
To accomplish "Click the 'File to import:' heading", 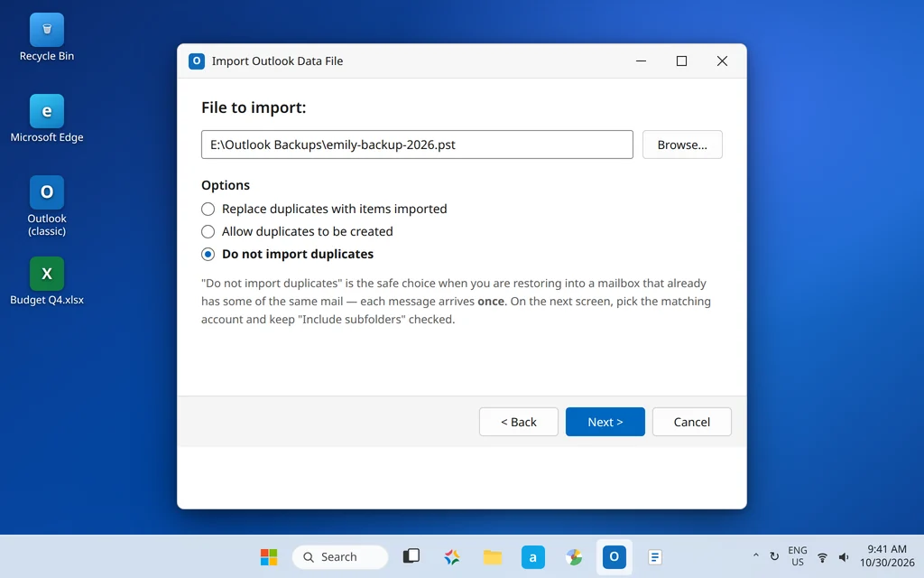I will click(x=254, y=107).
